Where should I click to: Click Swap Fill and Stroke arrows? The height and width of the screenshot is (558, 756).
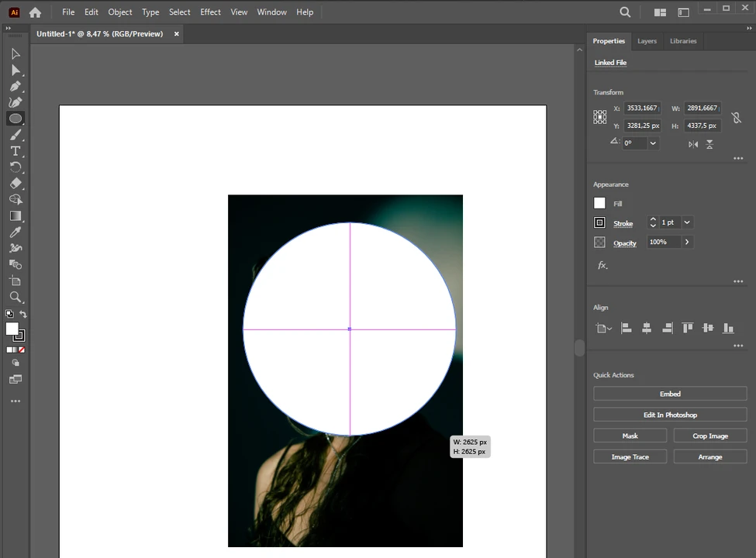tap(22, 314)
